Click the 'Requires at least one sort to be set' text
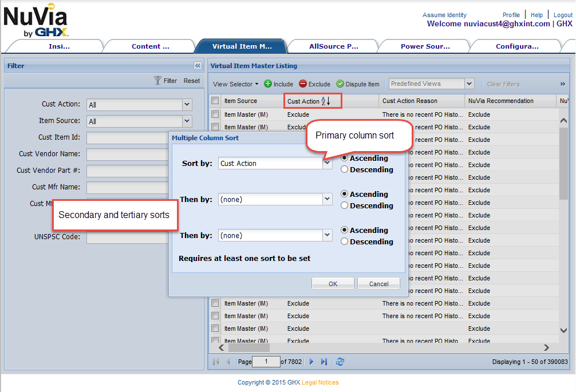 pyautogui.click(x=244, y=258)
